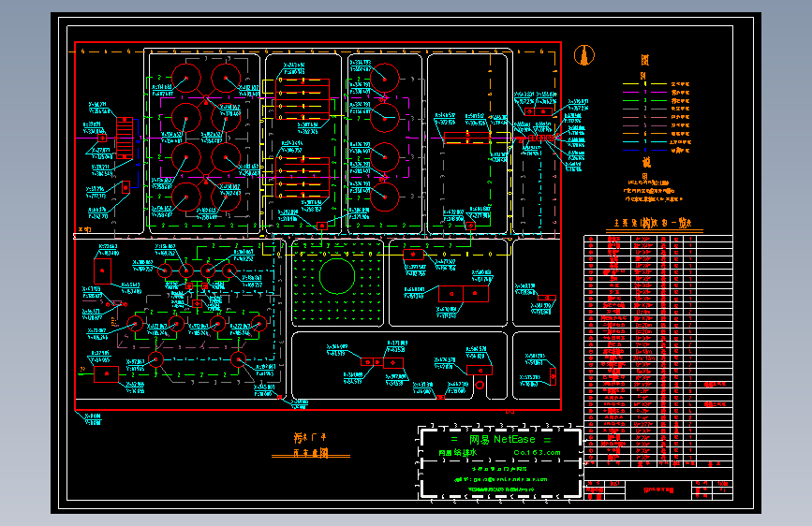Click the orange north arrow compass symbol
This screenshot has height=526, width=812.
click(x=584, y=55)
